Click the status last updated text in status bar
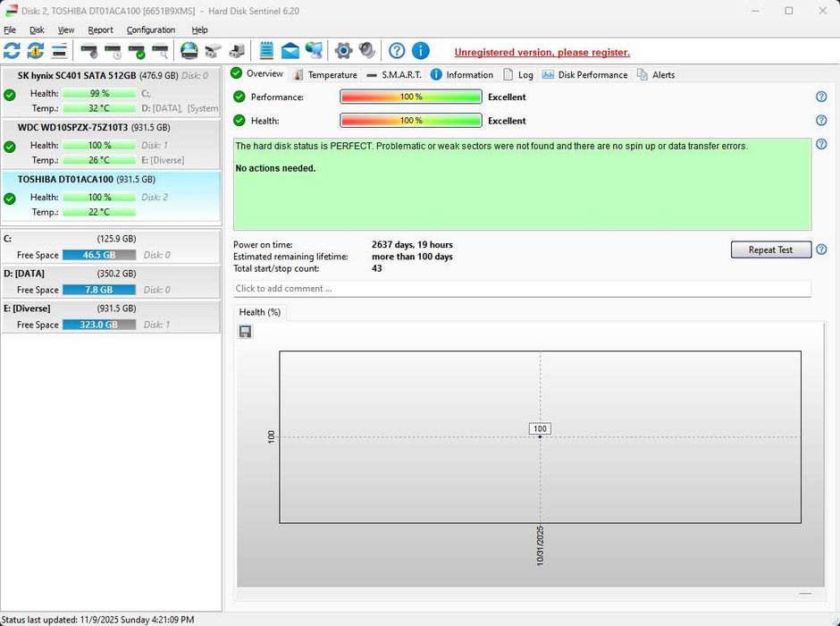Viewport: 840px width, 626px height. (98, 620)
